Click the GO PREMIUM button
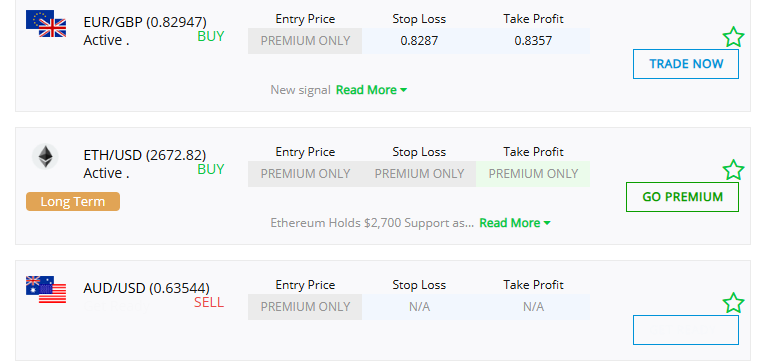The height and width of the screenshot is (362, 762). [x=682, y=197]
